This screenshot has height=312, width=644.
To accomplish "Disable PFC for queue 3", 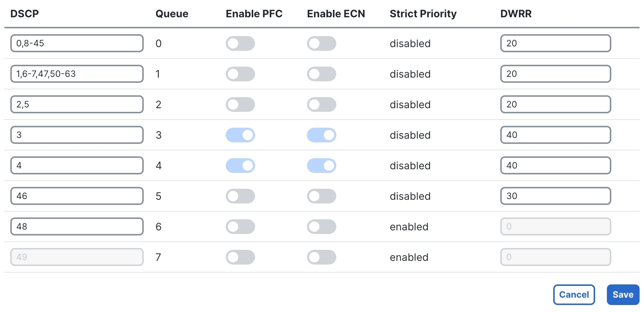I will click(x=240, y=135).
